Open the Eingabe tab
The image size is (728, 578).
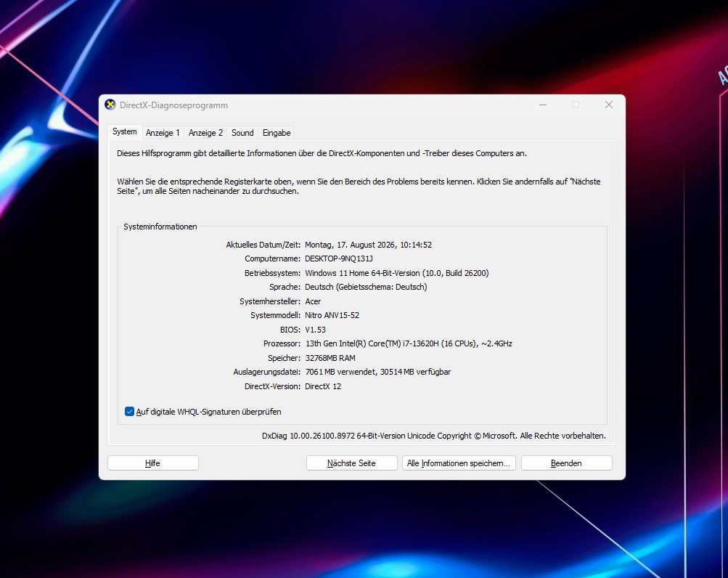point(277,133)
